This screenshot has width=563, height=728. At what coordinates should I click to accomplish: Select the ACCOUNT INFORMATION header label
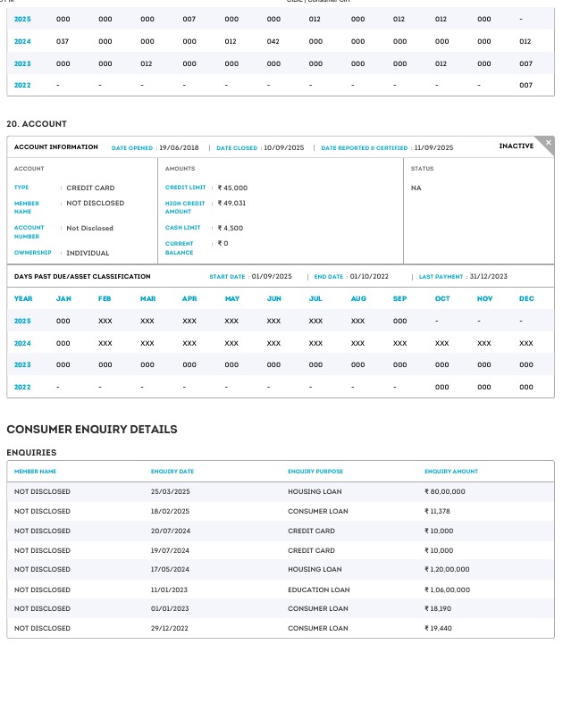click(56, 147)
